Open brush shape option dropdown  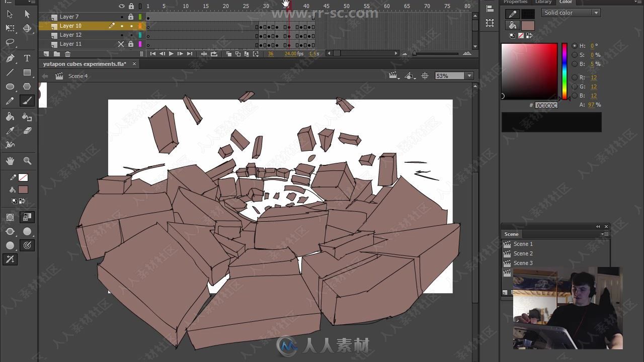click(10, 245)
